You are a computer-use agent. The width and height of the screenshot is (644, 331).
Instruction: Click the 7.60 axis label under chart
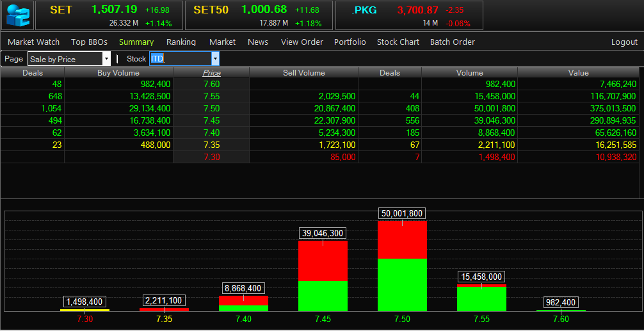561,319
